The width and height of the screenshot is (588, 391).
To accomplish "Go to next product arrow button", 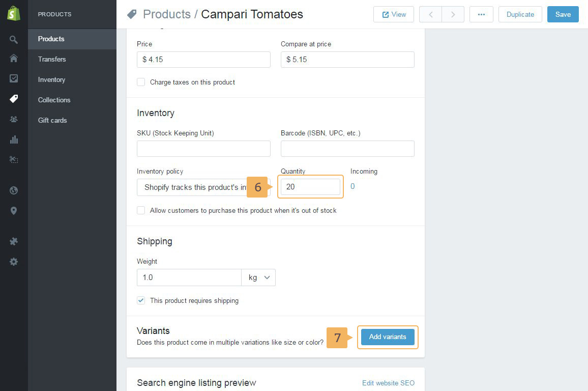I will tap(453, 14).
